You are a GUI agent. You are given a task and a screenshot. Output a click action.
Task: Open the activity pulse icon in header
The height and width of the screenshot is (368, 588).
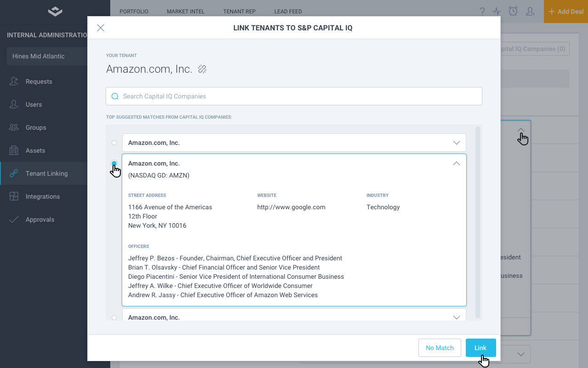click(x=497, y=11)
